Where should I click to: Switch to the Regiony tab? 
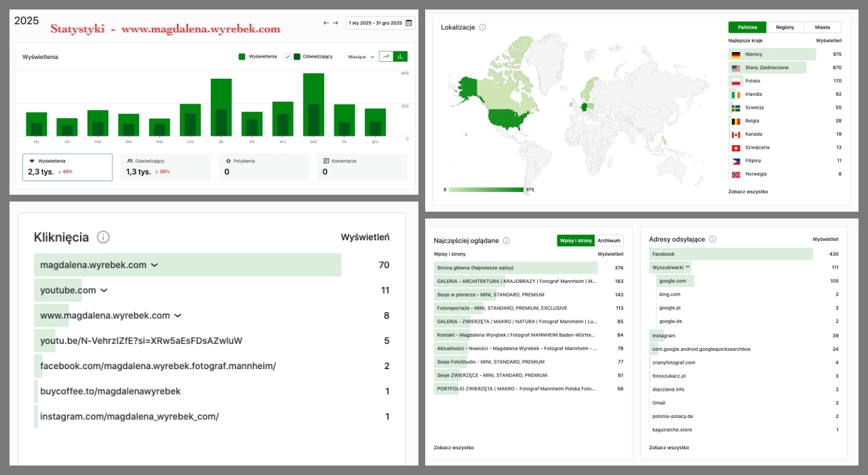click(x=785, y=27)
